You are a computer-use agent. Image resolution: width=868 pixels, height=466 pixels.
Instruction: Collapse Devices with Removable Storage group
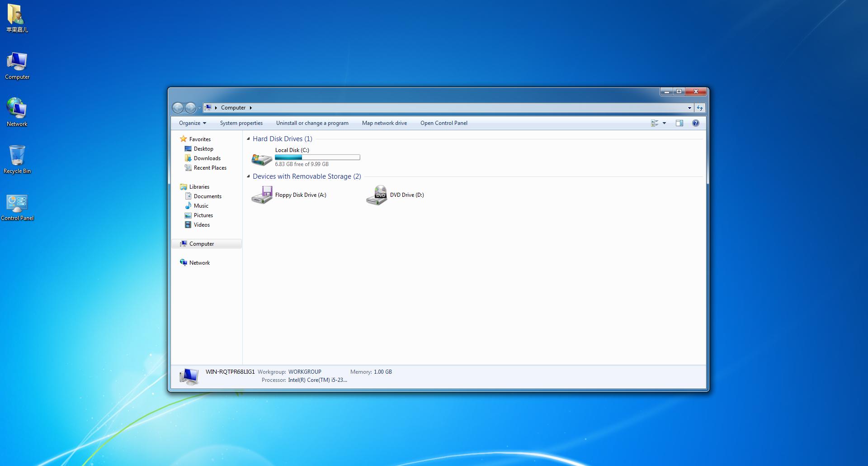(x=248, y=176)
